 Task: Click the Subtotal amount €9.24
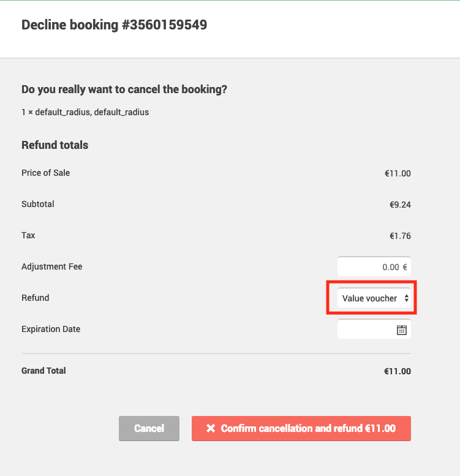coord(400,205)
